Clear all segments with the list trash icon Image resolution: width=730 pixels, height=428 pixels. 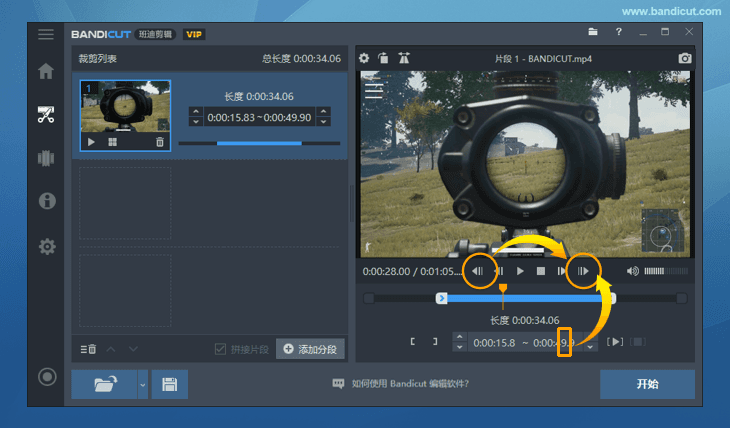point(88,349)
